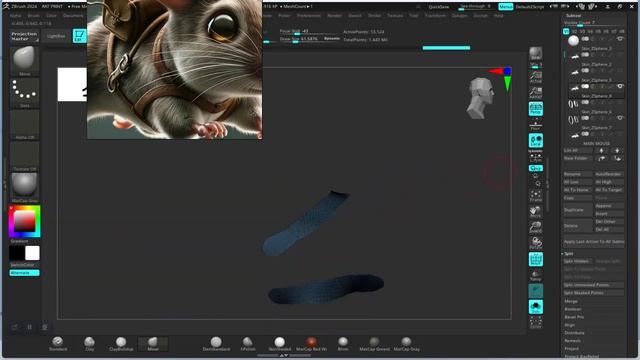640x360 pixels.
Task: Click the Duplicate subtool button
Action: pyautogui.click(x=578, y=210)
